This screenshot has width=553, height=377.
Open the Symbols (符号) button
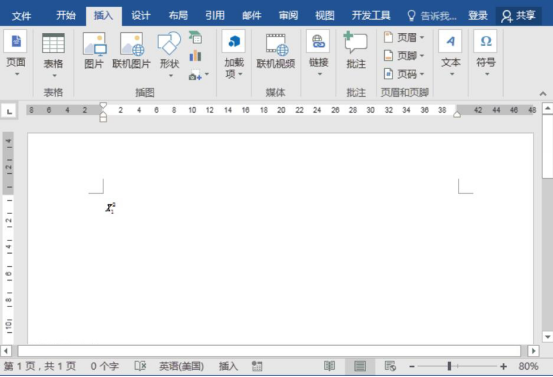tap(486, 54)
